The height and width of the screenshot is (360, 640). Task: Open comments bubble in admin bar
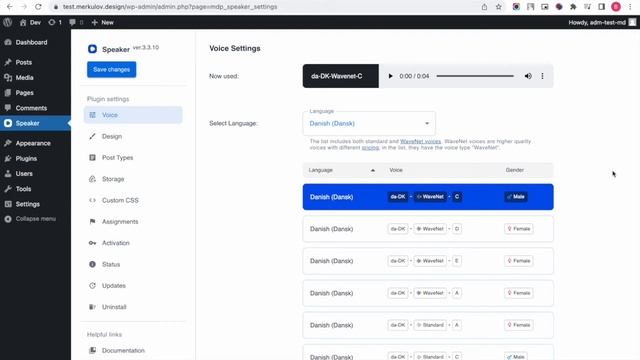tap(76, 22)
